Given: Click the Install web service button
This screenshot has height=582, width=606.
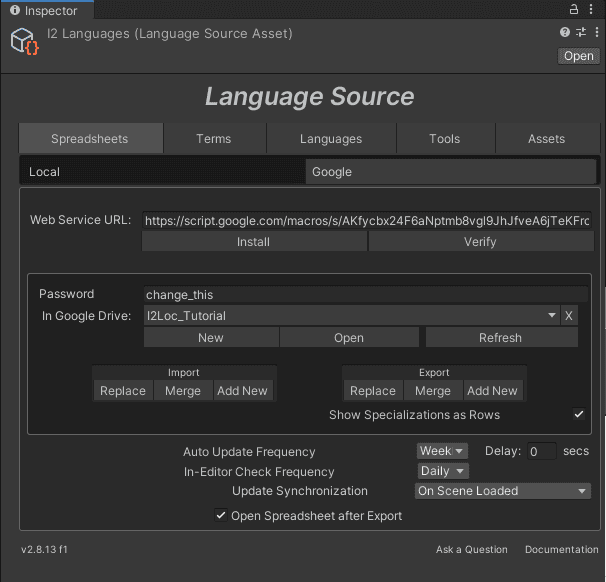Looking at the screenshot, I should (x=254, y=242).
